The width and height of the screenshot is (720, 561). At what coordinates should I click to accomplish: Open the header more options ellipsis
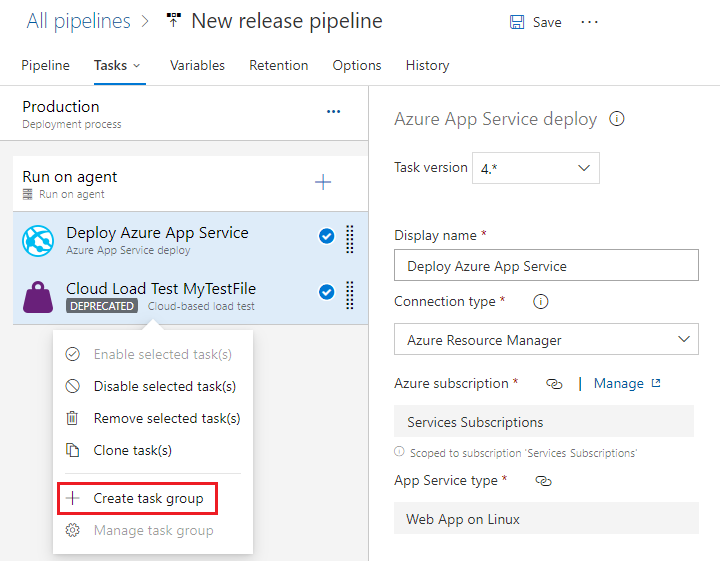point(589,22)
